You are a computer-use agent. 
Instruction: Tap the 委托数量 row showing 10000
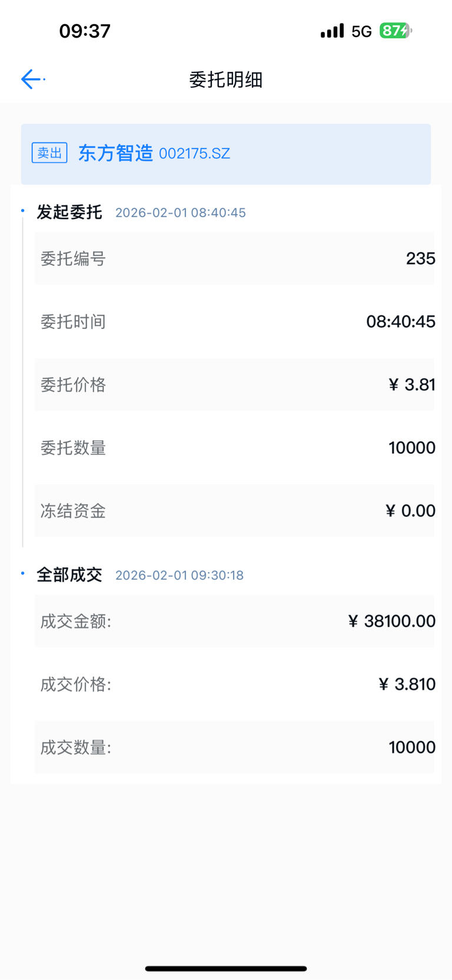234,447
